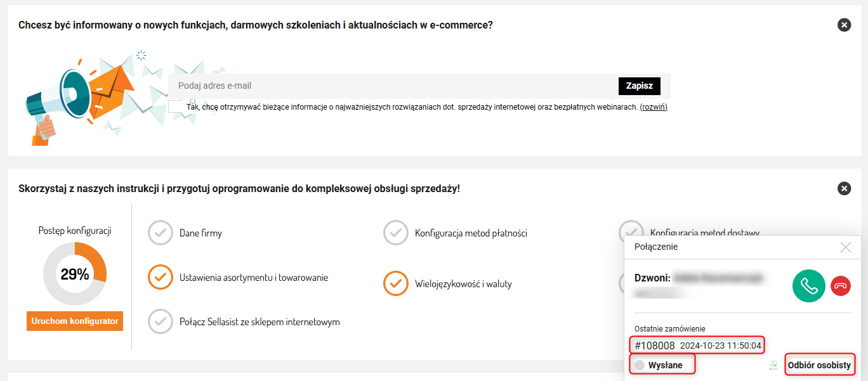This screenshot has width=868, height=381.
Task: Dismiss the newsletter signup banner
Action: tap(844, 25)
